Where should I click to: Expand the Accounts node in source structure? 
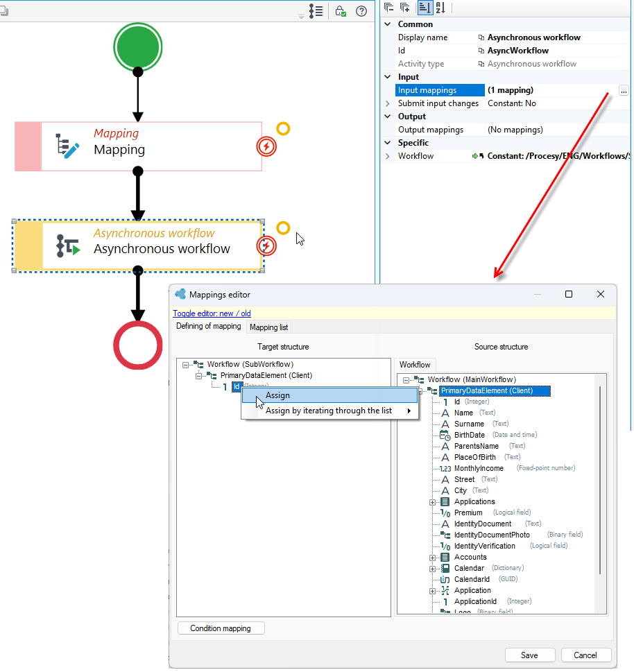(x=433, y=558)
